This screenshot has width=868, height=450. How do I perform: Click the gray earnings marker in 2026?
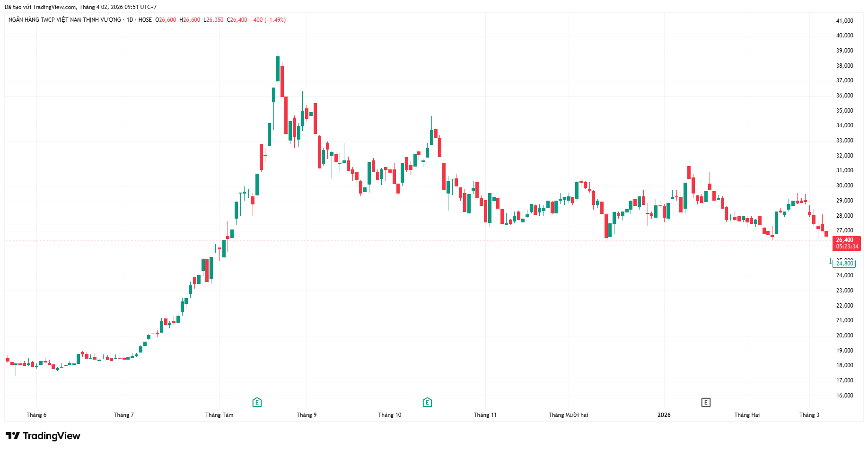click(x=705, y=403)
